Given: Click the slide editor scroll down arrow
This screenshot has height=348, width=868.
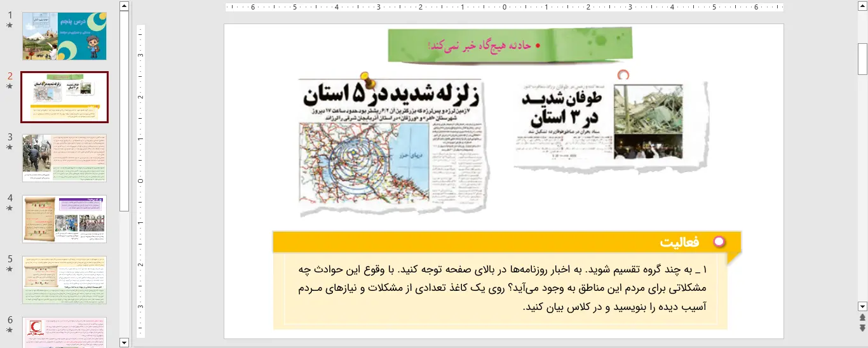Looking at the screenshot, I should pyautogui.click(x=862, y=306).
